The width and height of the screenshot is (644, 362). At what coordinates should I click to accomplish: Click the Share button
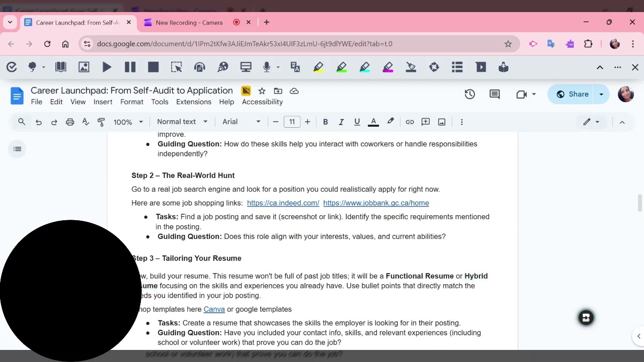tap(572, 94)
